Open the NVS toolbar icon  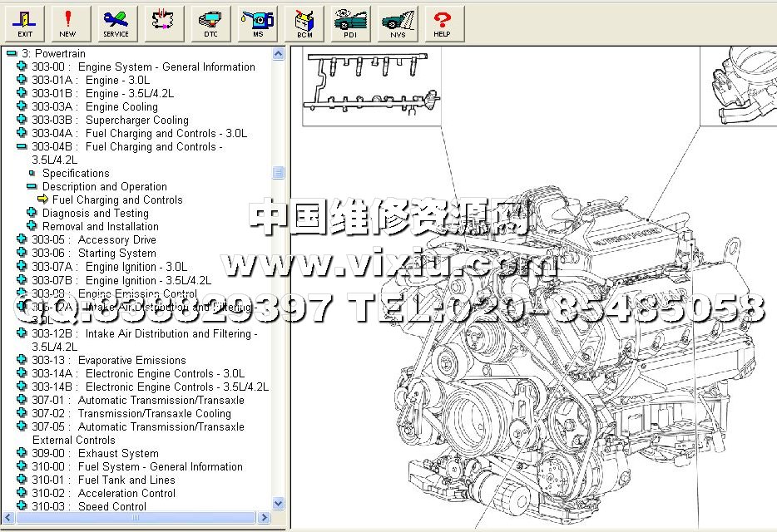coord(398,22)
